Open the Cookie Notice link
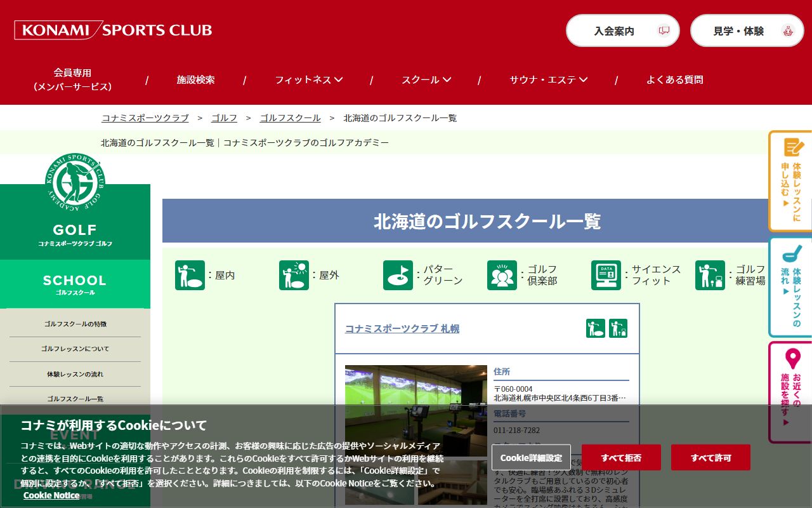The height and width of the screenshot is (508, 812). 51,495
